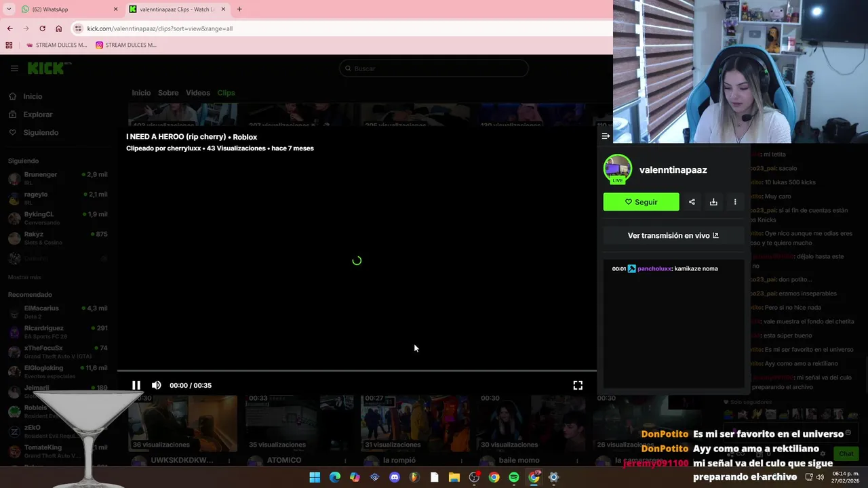
Task: Click valenntinapaaz avatar with LIVE badge
Action: 617,169
